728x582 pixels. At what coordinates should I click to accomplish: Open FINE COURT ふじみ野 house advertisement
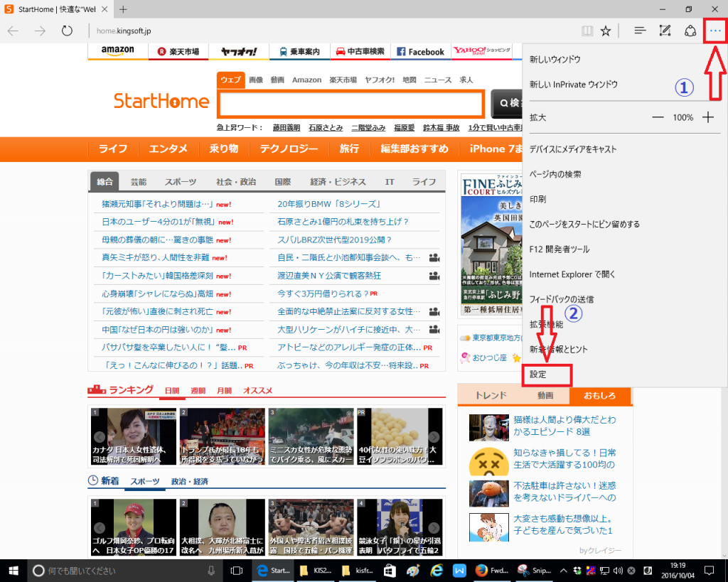click(x=492, y=244)
